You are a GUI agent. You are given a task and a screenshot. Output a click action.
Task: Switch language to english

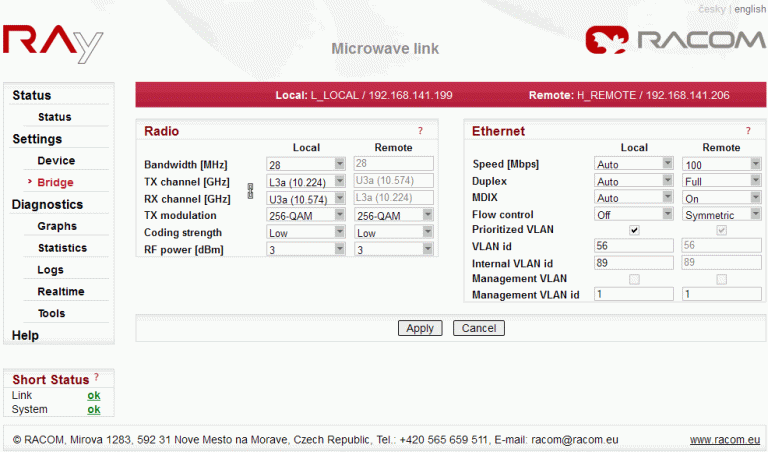pyautogui.click(x=750, y=9)
